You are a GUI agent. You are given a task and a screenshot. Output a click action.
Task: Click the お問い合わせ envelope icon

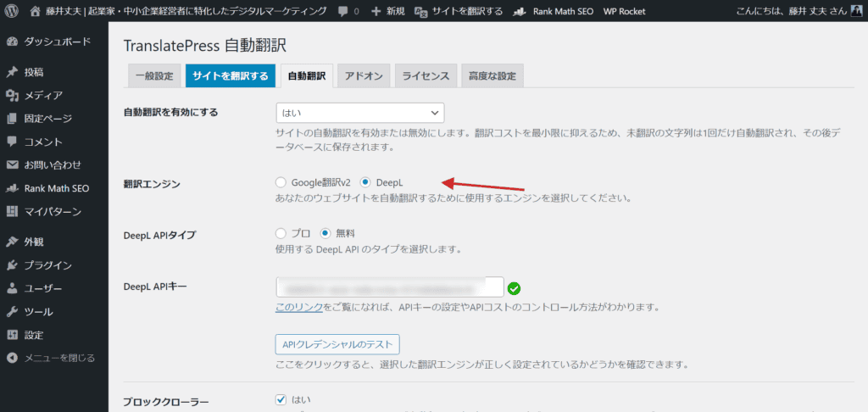[x=12, y=165]
